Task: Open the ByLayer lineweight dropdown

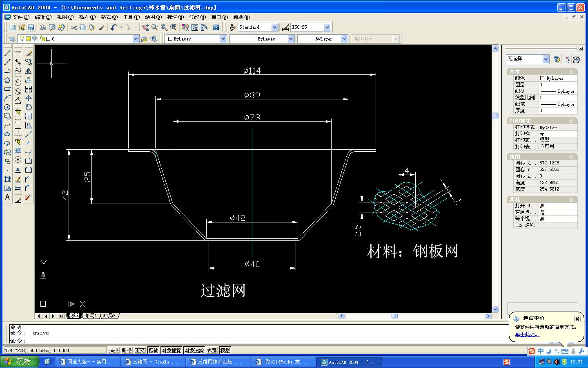Action: tap(344, 39)
